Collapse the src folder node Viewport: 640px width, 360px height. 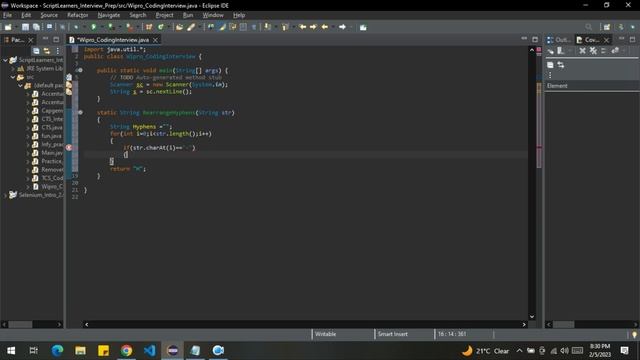(x=13, y=77)
